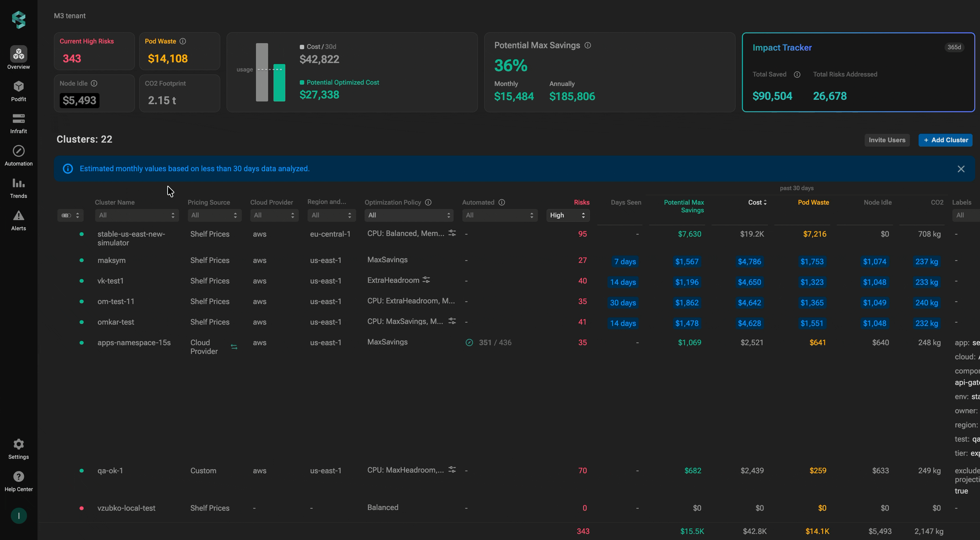Viewport: 980px width, 540px height.
Task: Open Labels filter dropdown
Action: (x=966, y=215)
